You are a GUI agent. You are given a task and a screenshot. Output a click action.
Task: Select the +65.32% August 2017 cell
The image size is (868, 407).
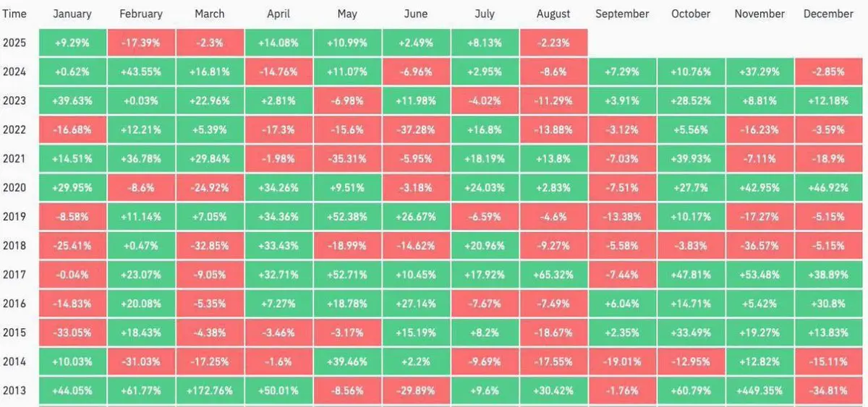pos(553,275)
